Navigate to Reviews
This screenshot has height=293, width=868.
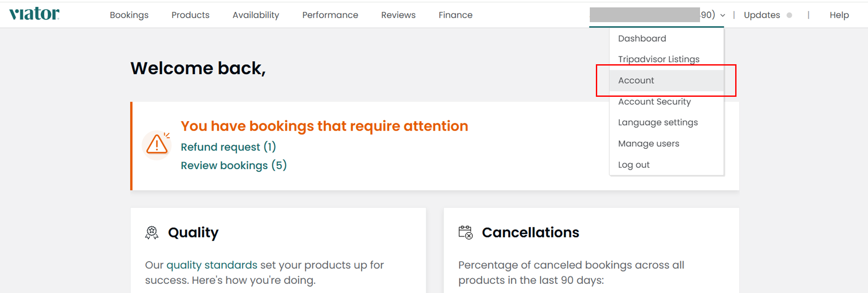[398, 15]
